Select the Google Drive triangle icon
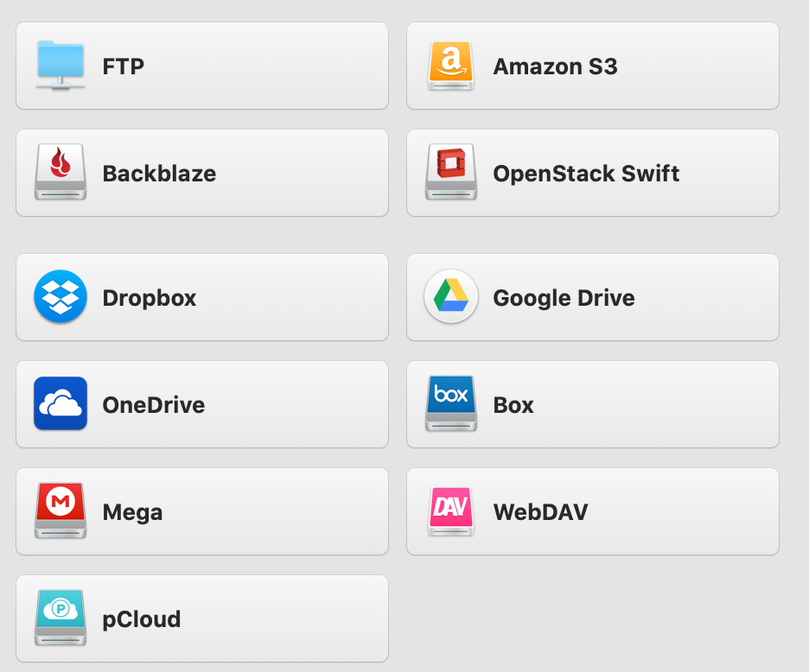809x672 pixels. 451,296
